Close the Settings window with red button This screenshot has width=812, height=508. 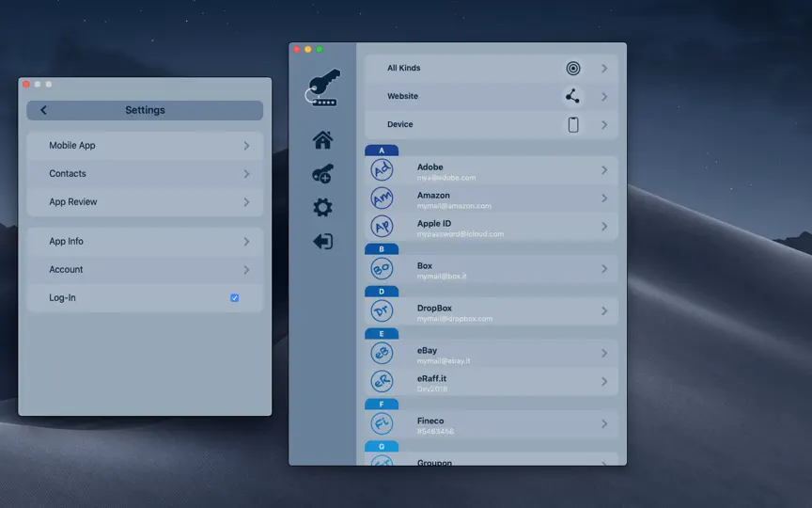[x=26, y=84]
